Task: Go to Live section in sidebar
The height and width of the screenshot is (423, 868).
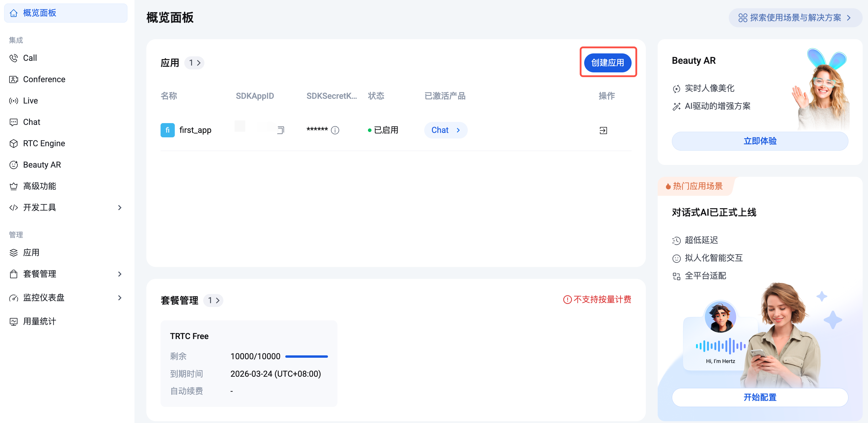Action: coord(30,101)
